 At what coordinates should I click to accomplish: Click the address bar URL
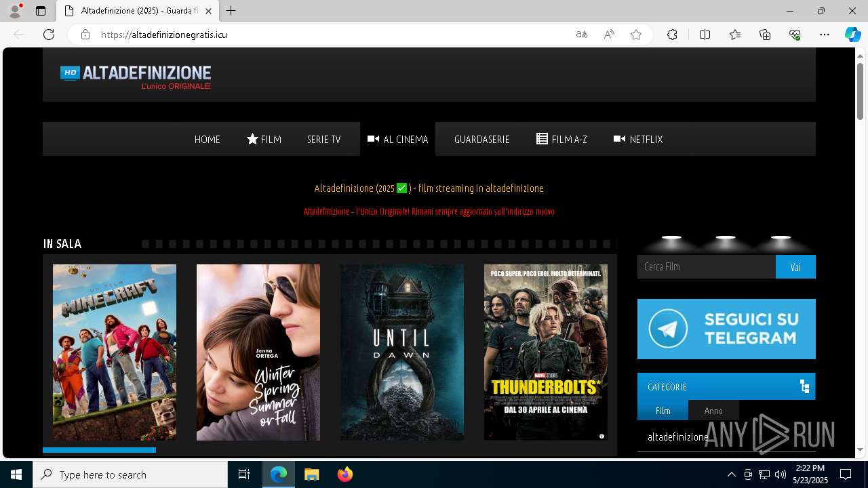click(x=164, y=35)
